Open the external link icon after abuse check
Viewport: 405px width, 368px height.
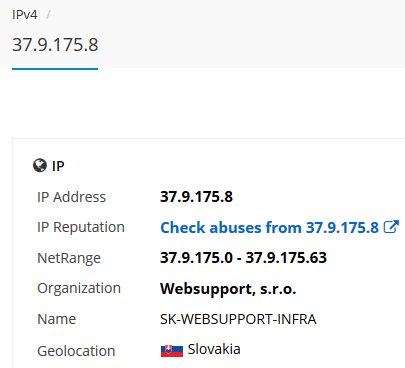pyautogui.click(x=391, y=227)
